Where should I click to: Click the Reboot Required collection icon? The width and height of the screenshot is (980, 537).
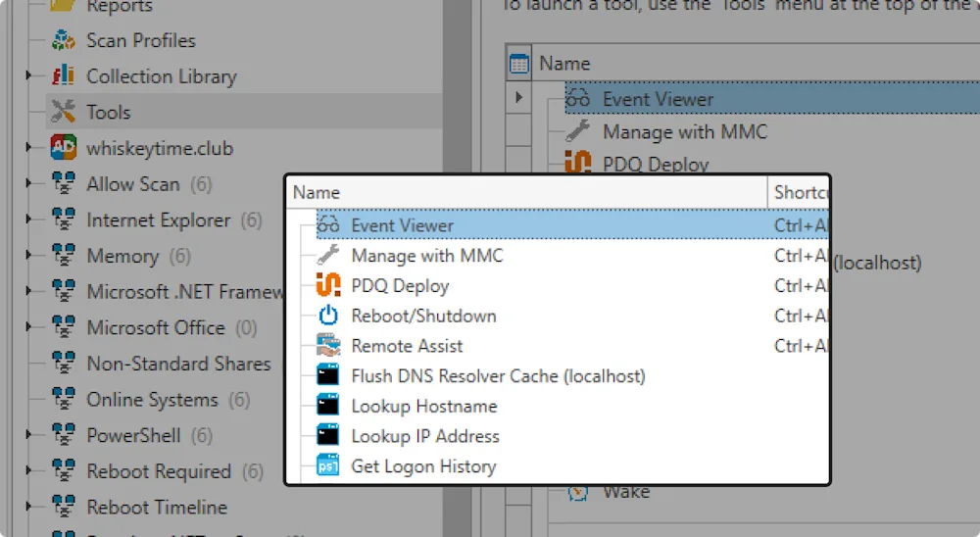63,470
